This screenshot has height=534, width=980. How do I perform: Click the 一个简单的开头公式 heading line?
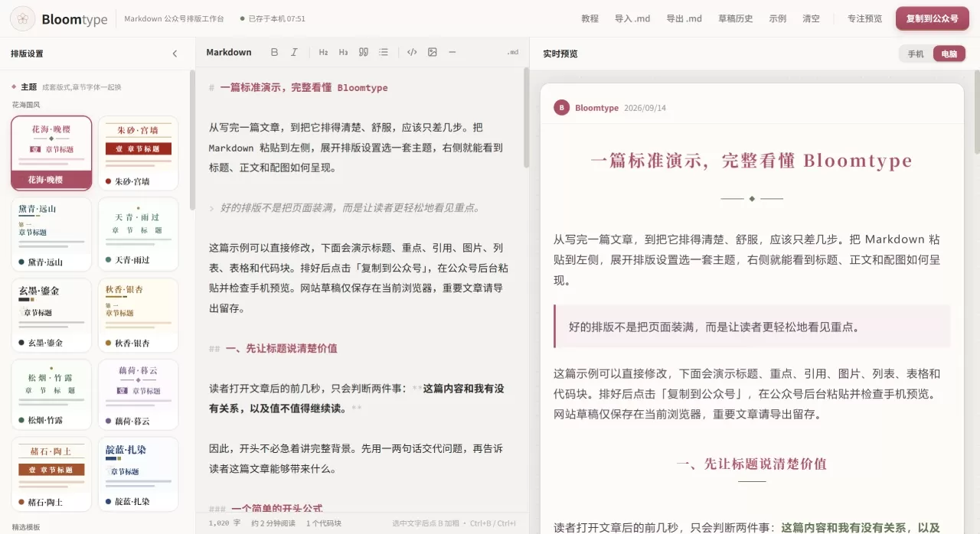pos(266,508)
